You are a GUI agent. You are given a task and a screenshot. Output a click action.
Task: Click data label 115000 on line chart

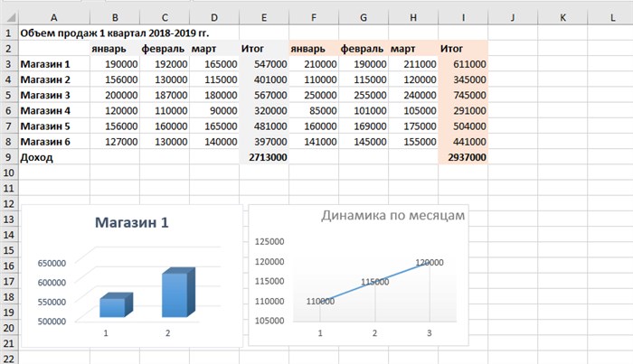coord(375,282)
